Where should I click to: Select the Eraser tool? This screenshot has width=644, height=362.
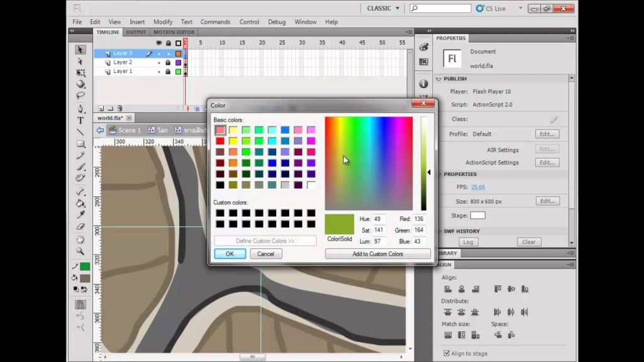(80, 226)
